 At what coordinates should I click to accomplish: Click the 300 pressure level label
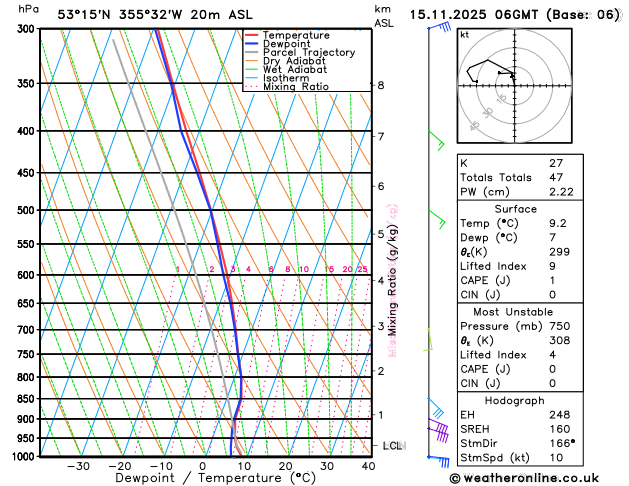pyautogui.click(x=28, y=29)
